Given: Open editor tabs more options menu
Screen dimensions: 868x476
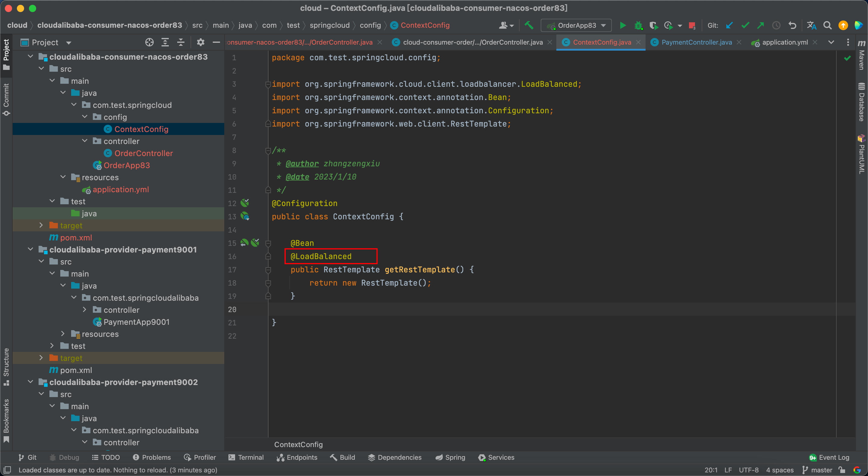Looking at the screenshot, I should (x=848, y=42).
